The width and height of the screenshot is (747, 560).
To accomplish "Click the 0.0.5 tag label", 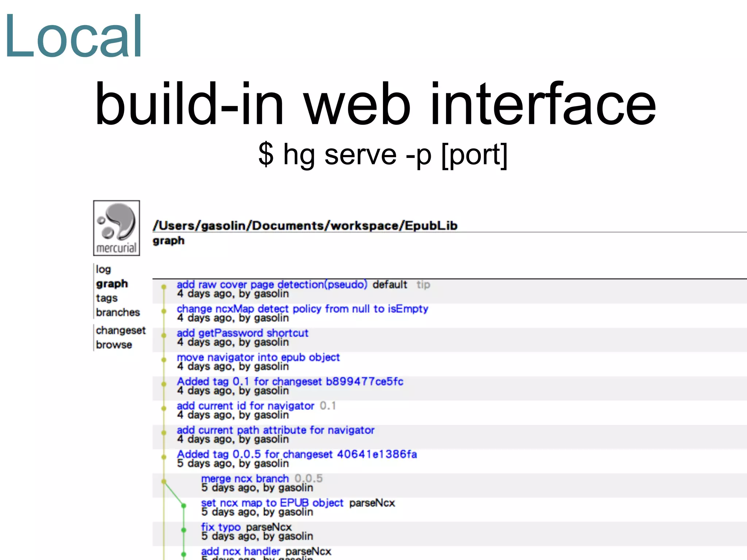I will pos(309,478).
